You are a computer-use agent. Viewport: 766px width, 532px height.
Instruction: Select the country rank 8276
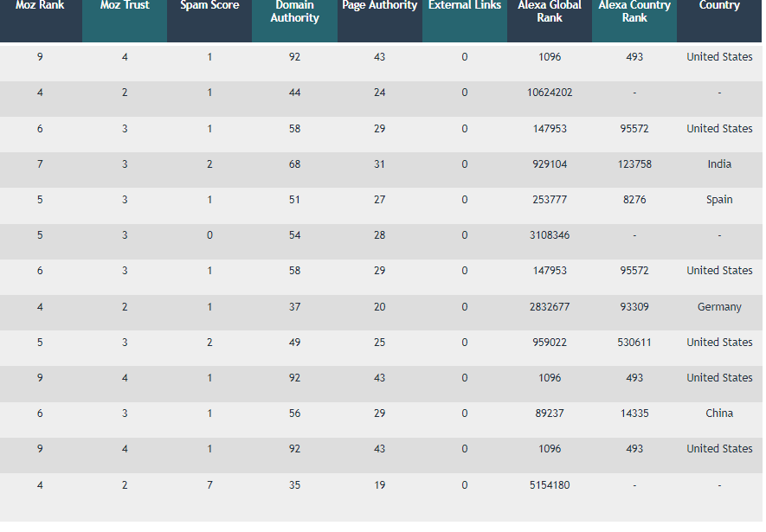(634, 200)
